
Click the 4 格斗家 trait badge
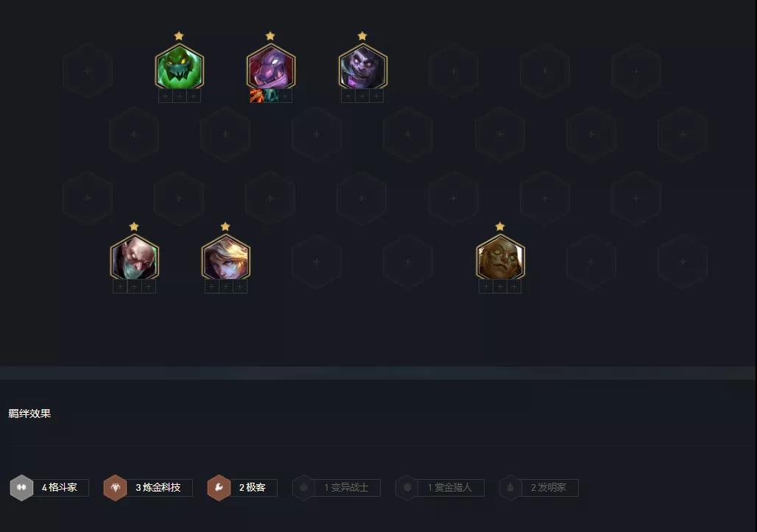pyautogui.click(x=49, y=488)
